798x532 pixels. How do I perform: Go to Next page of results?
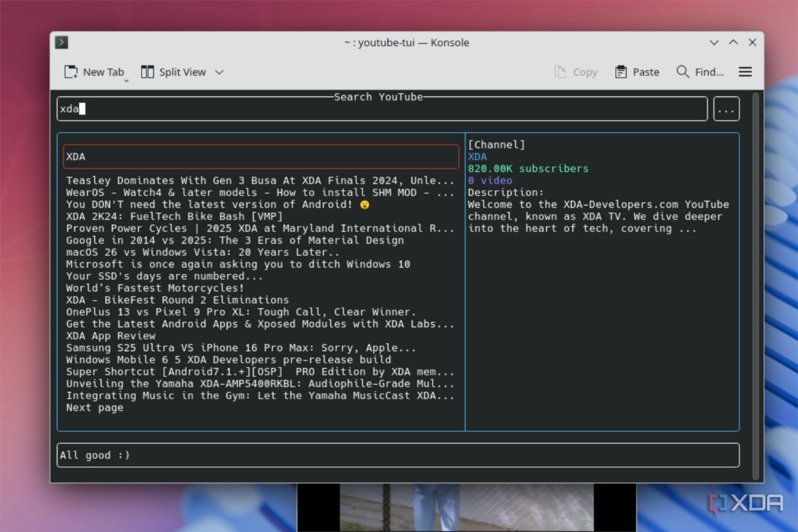[95, 408]
